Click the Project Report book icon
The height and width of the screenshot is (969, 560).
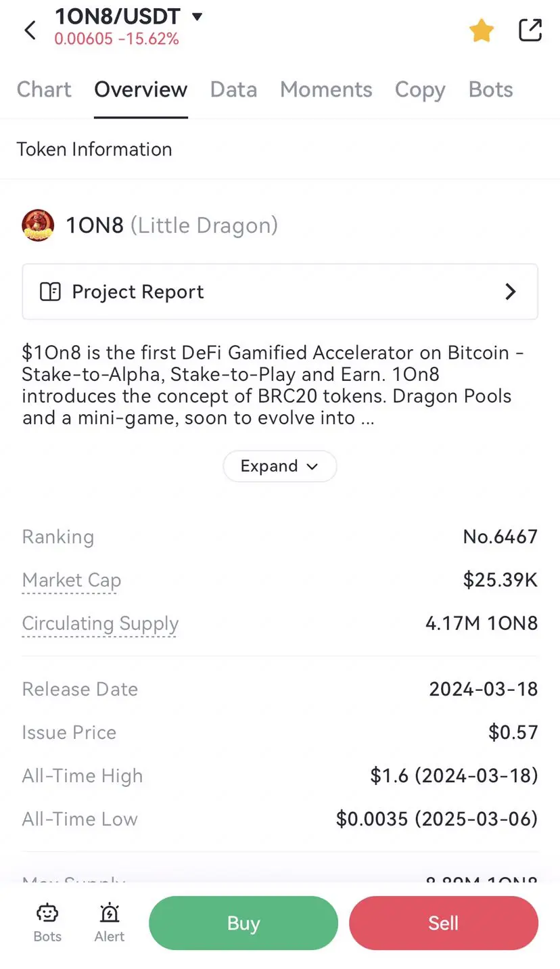pos(50,292)
